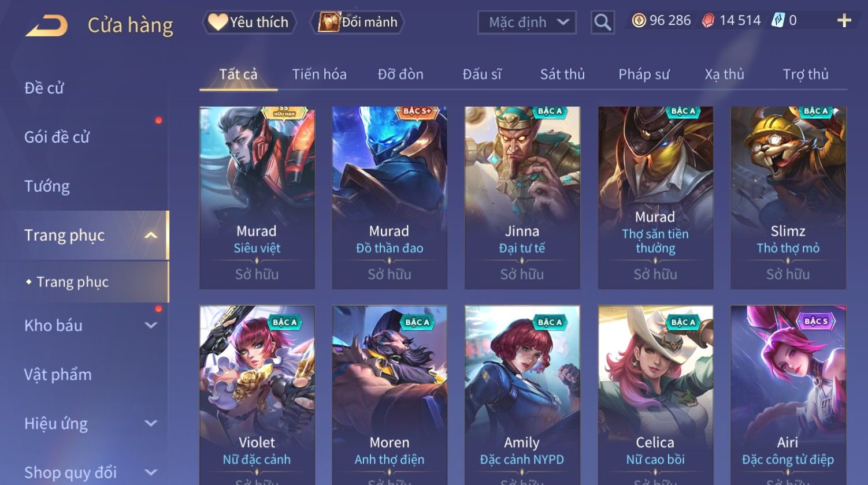The height and width of the screenshot is (485, 868).
Task: Switch to the Pháp sư tab
Action: [644, 74]
